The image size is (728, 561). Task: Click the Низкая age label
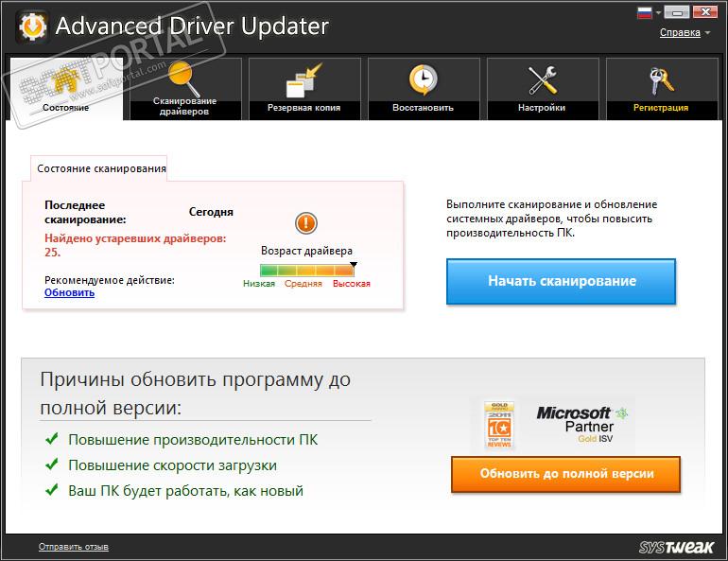(259, 284)
